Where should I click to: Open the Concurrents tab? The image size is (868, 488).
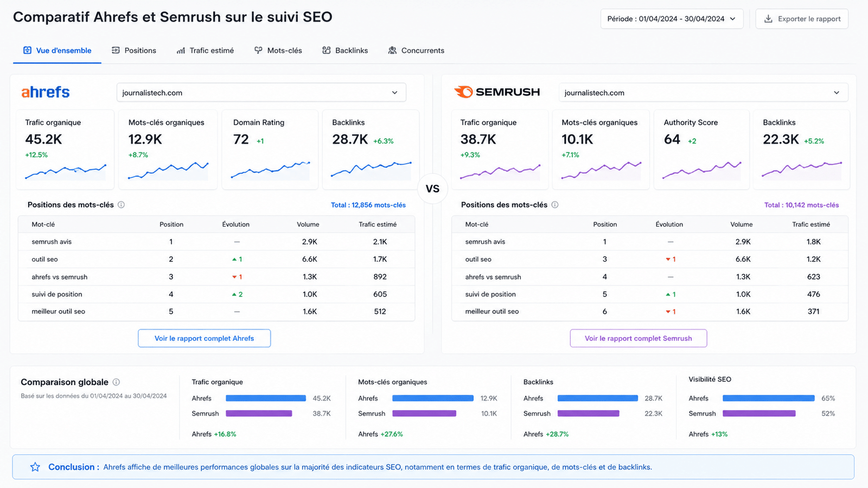coord(416,50)
